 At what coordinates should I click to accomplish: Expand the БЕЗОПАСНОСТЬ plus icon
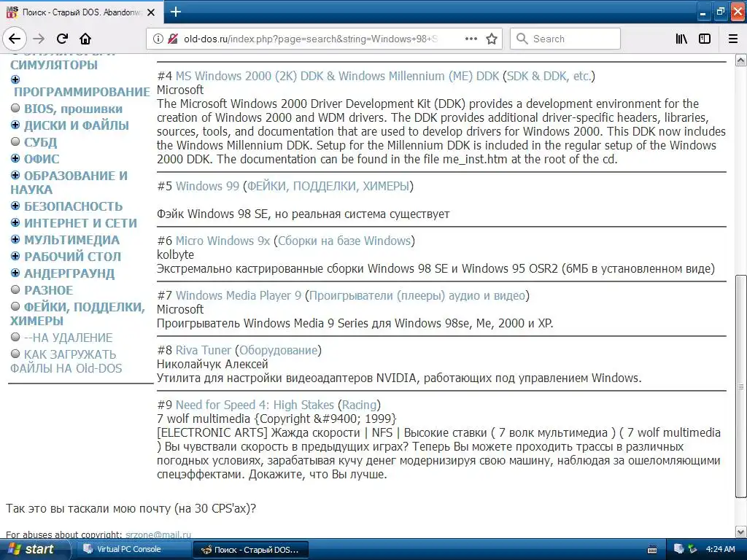point(15,206)
